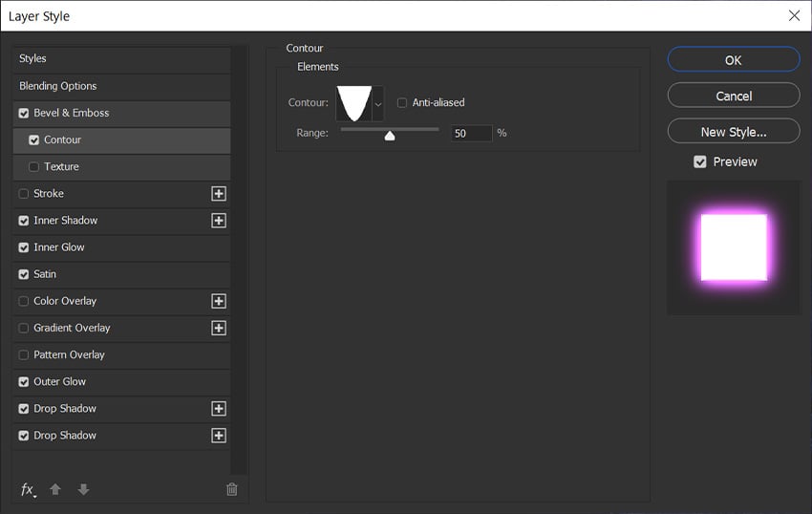Image resolution: width=812 pixels, height=514 pixels.
Task: Select the Blending Options section
Action: click(58, 86)
